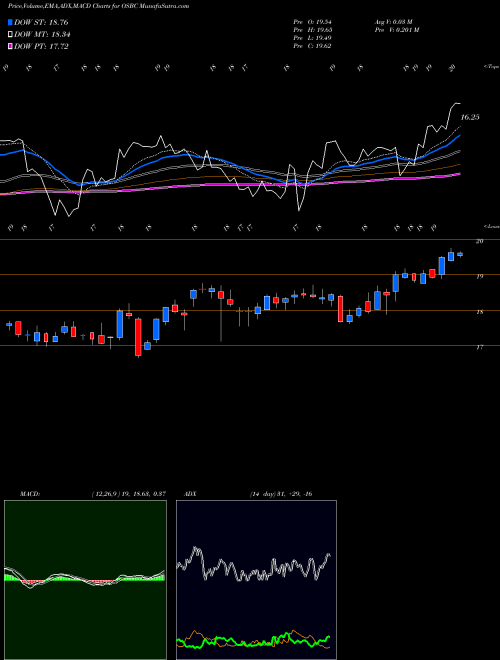Screen dimensions: 500x660
Task: Click the last blue candlestick at far right
Action: pos(460,254)
